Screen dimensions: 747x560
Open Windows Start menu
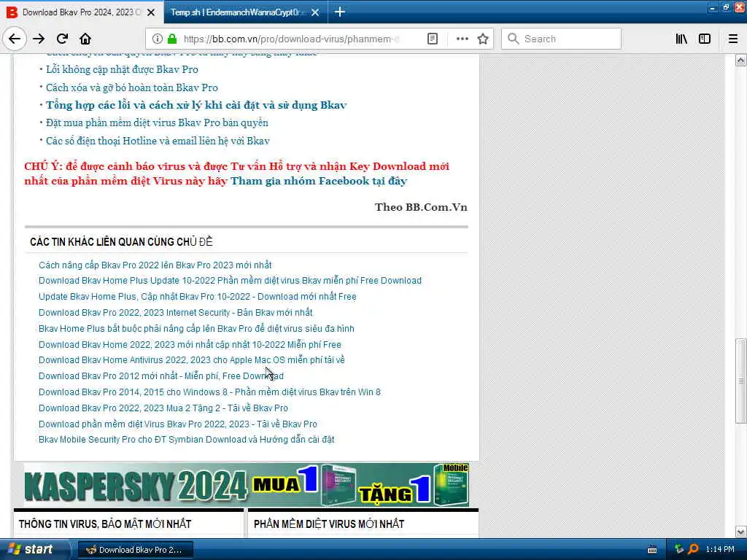[34, 549]
